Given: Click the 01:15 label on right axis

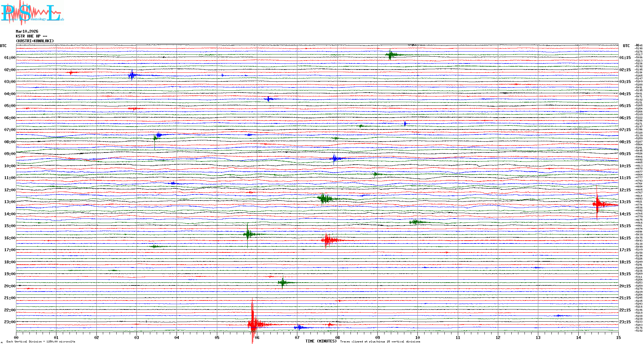Looking at the screenshot, I should [625, 58].
